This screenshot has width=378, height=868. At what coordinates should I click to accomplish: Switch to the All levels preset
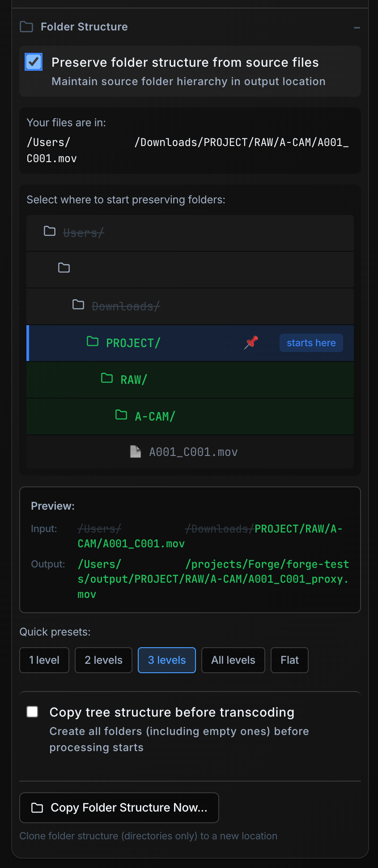[x=233, y=660]
